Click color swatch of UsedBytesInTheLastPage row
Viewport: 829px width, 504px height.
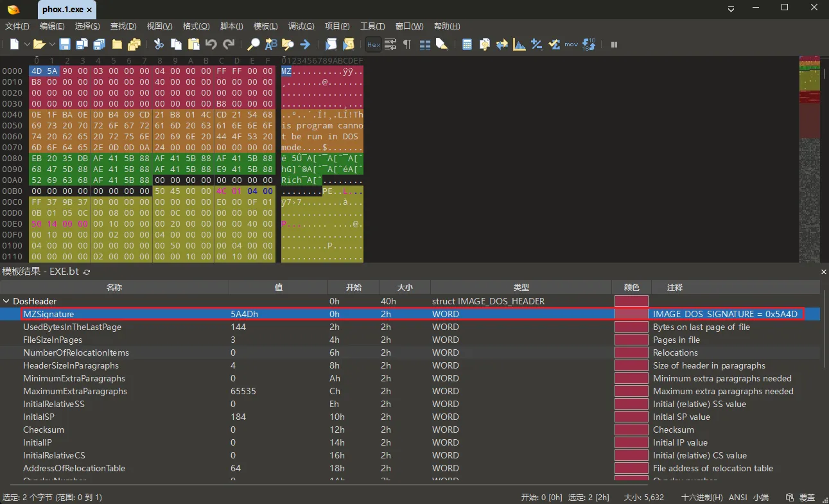pos(631,327)
